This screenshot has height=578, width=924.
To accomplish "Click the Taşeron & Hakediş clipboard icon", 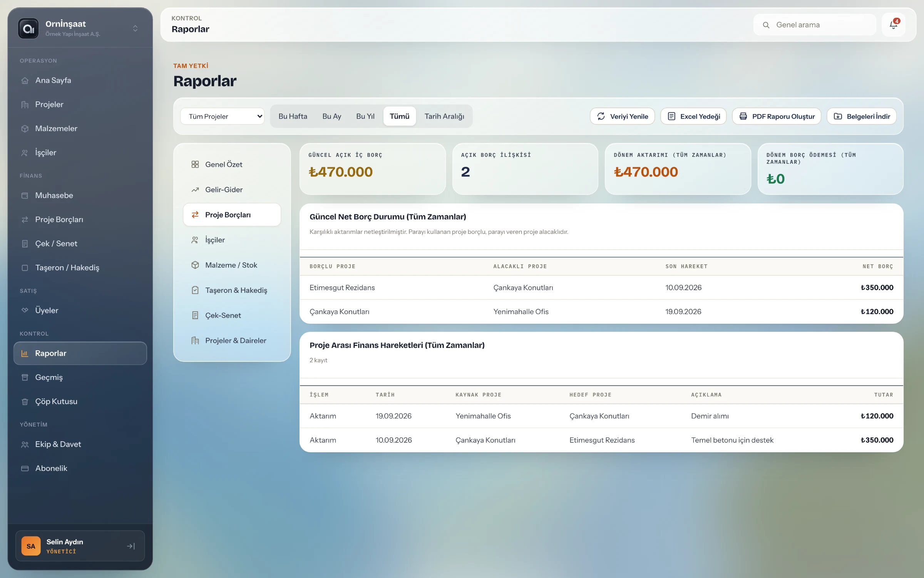I will tap(195, 290).
